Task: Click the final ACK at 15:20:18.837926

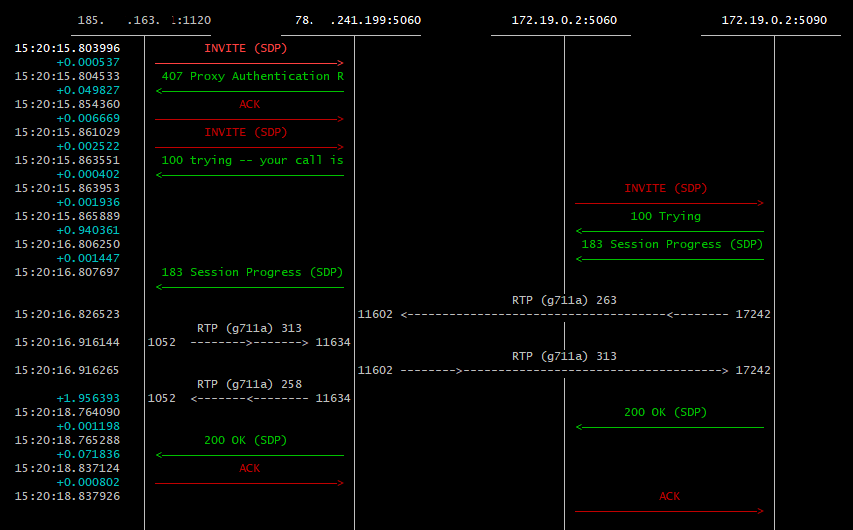Action: click(x=669, y=496)
